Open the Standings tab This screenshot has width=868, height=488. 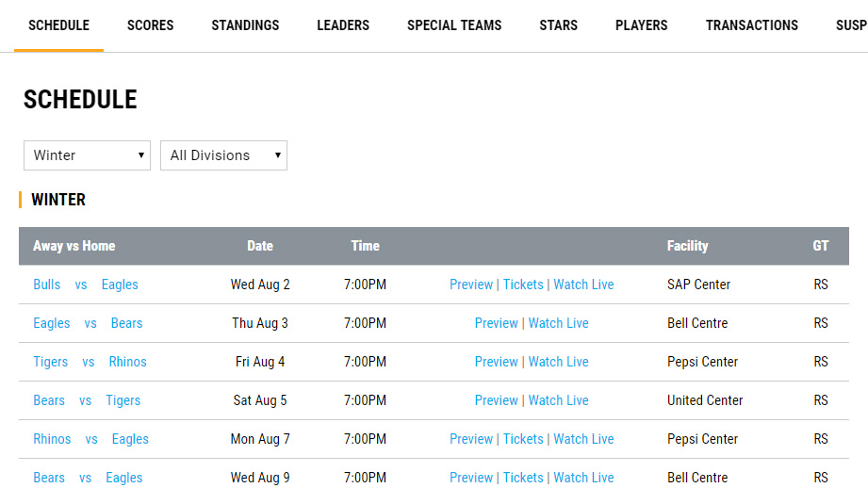[245, 25]
